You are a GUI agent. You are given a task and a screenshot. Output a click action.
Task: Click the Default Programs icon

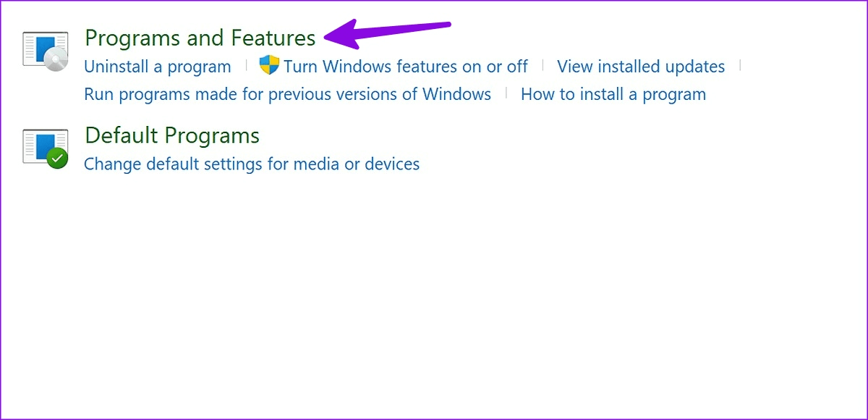click(45, 148)
